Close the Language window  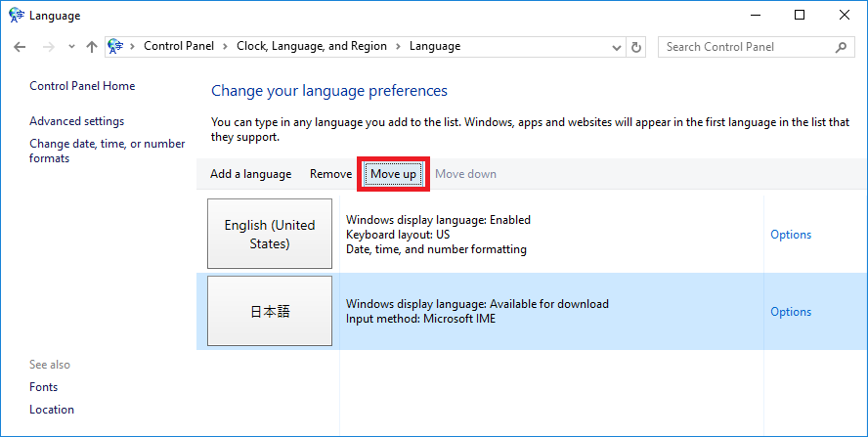pos(845,15)
